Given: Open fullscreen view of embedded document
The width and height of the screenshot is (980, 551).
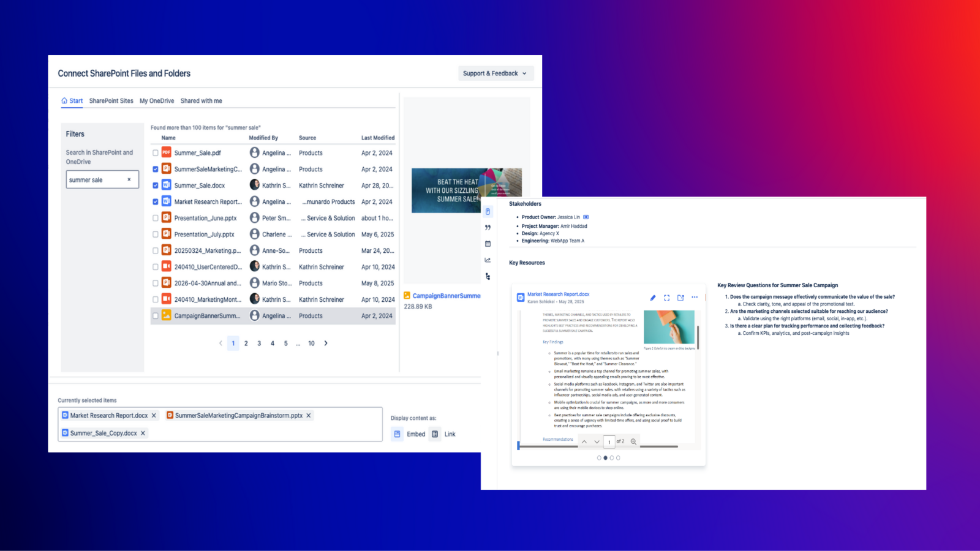Looking at the screenshot, I should [666, 298].
